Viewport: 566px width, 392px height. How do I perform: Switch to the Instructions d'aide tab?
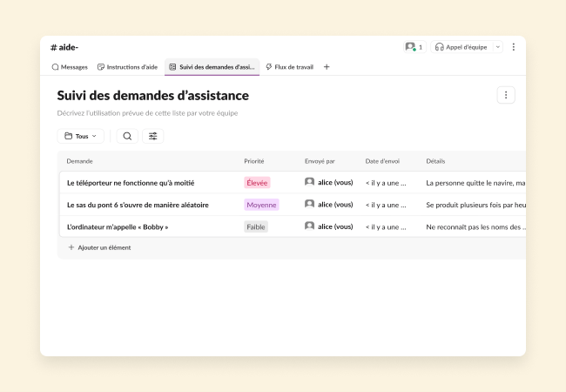[x=127, y=66]
